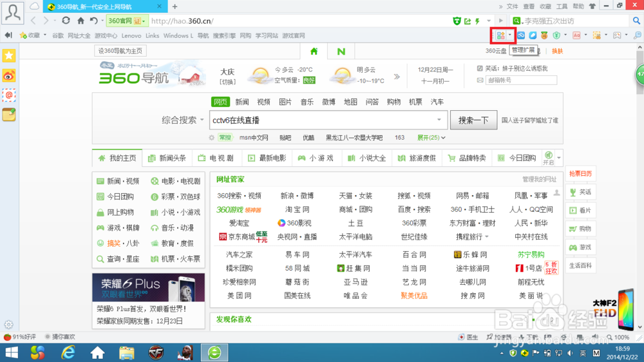This screenshot has width=644, height=362.
Task: Toggle the lightning speed mode icon
Action: pos(478,21)
